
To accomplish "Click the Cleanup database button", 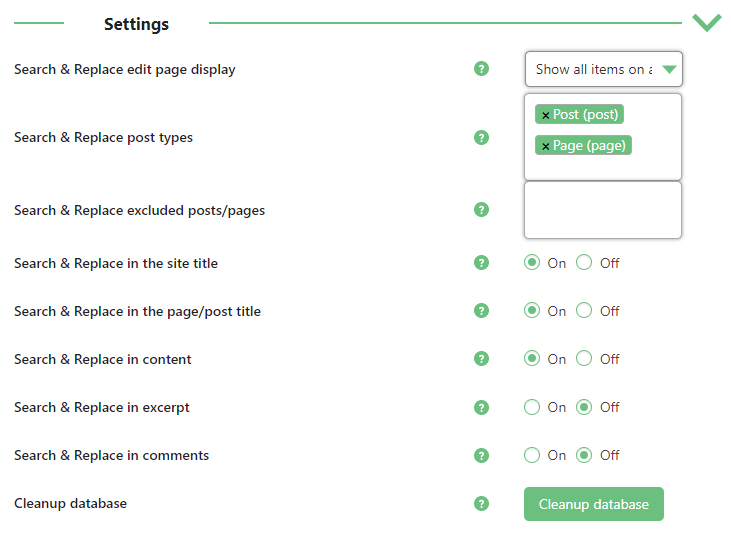I will point(593,504).
